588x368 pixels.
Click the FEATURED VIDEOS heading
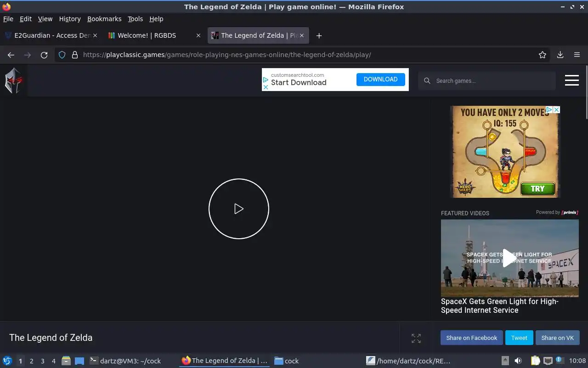465,213
